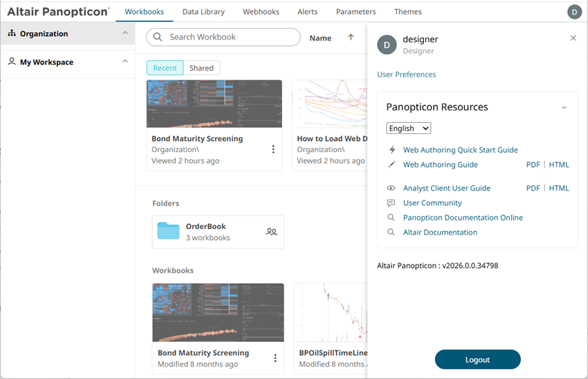Collapse the My Workspace section
This screenshot has width=588, height=379.
125,61
